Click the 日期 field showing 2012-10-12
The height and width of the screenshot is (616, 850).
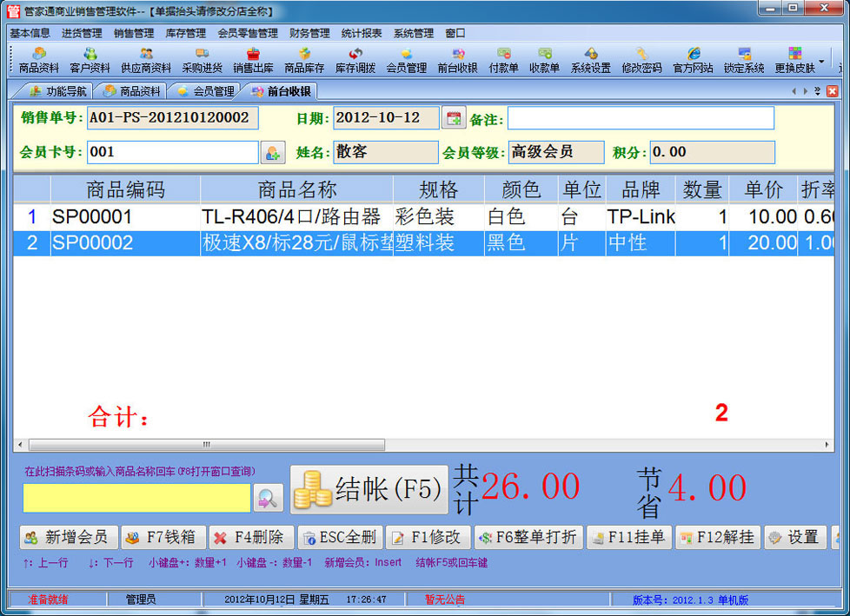click(x=386, y=118)
